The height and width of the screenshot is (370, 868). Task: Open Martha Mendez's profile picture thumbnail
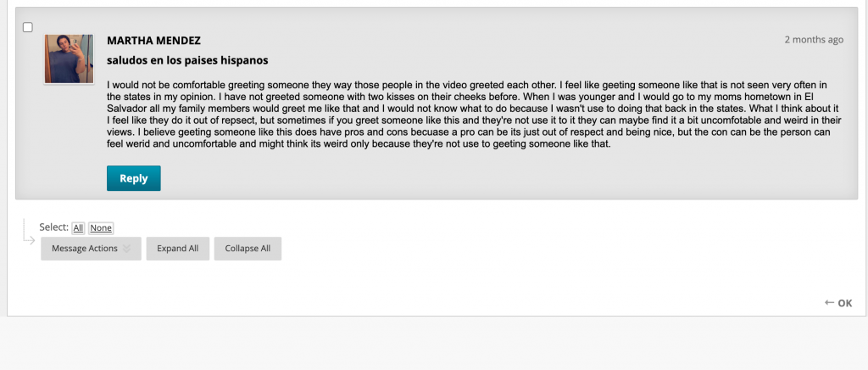70,59
